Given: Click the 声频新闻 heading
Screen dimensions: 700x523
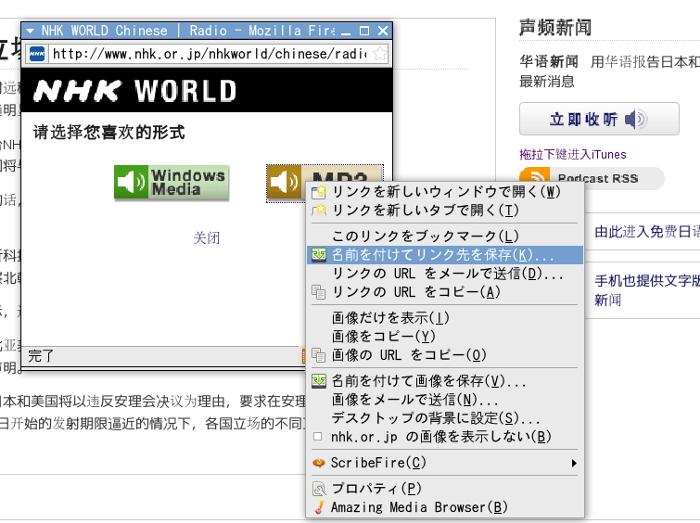Looking at the screenshot, I should click(x=555, y=28).
